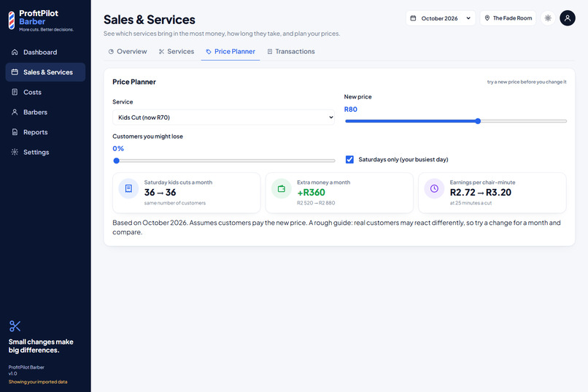
Task: Click the R2.72 → R3.20 earnings value
Action: [x=480, y=193]
